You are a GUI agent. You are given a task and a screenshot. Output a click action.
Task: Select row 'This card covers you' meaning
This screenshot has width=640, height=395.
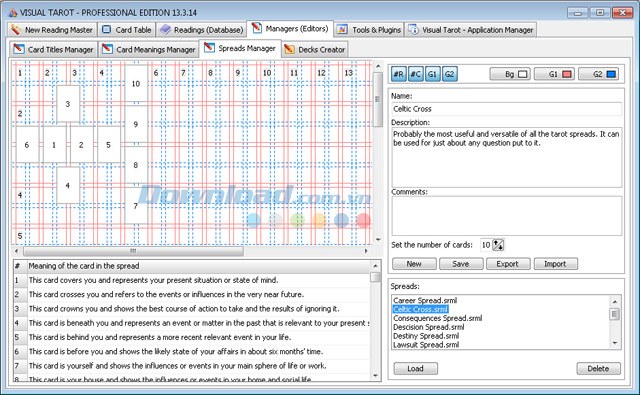[x=192, y=280]
